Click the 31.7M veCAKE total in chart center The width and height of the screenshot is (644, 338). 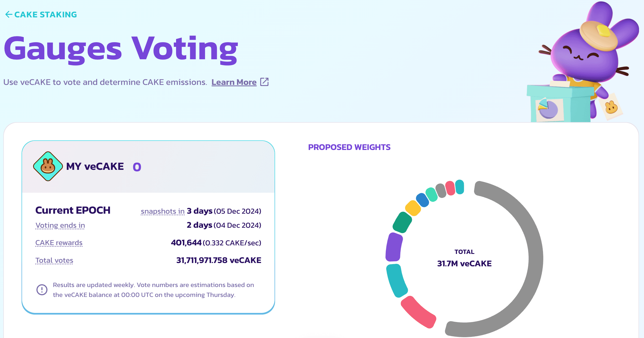tap(464, 264)
